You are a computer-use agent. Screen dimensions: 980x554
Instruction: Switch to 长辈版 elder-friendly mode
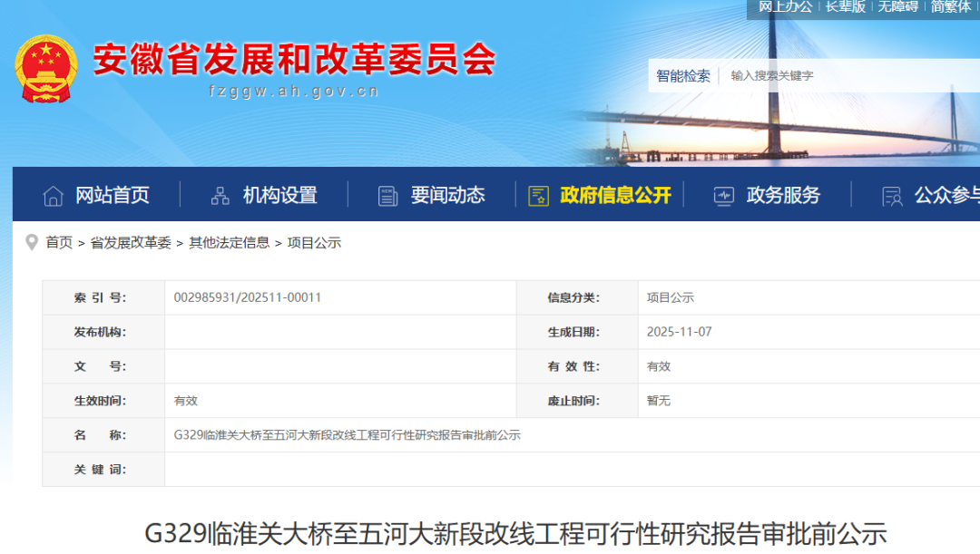coord(846,6)
